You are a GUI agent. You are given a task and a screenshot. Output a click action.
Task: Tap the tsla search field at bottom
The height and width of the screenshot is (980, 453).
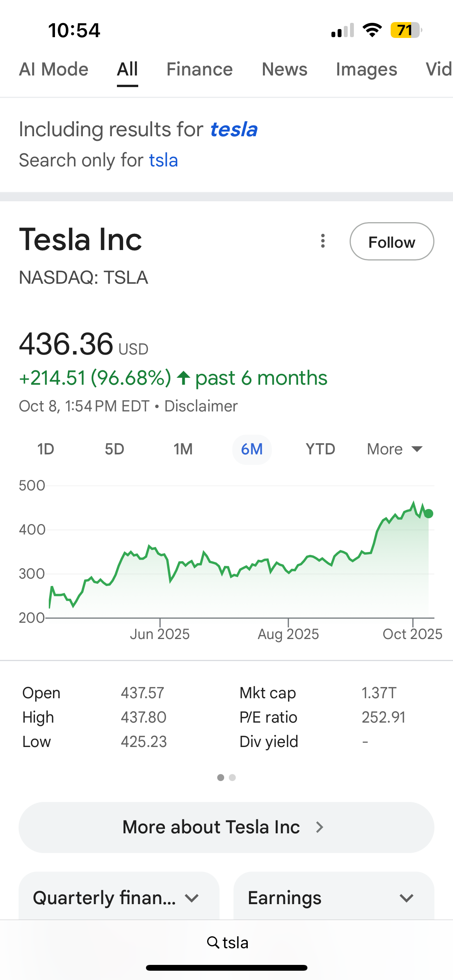235,942
